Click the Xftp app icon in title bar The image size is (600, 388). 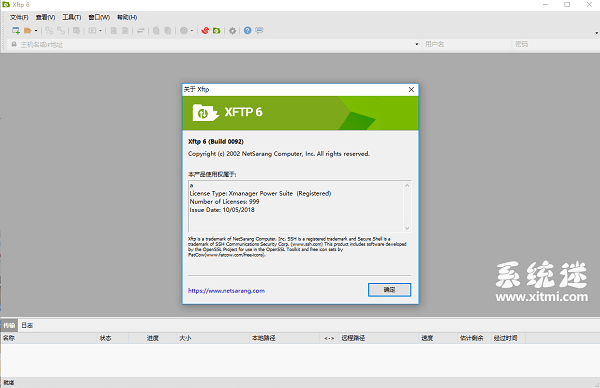click(x=6, y=5)
